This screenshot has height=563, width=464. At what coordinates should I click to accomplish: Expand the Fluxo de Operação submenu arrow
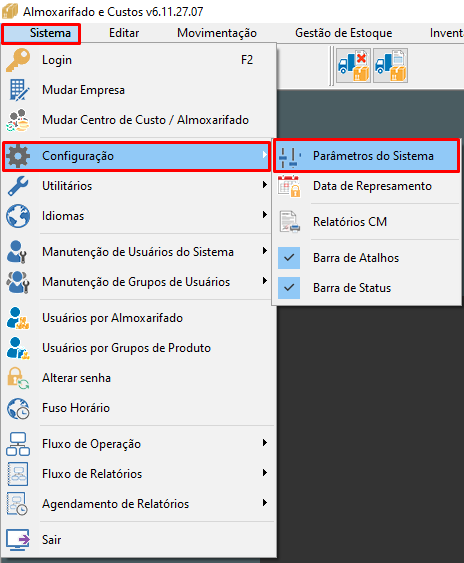pos(265,443)
